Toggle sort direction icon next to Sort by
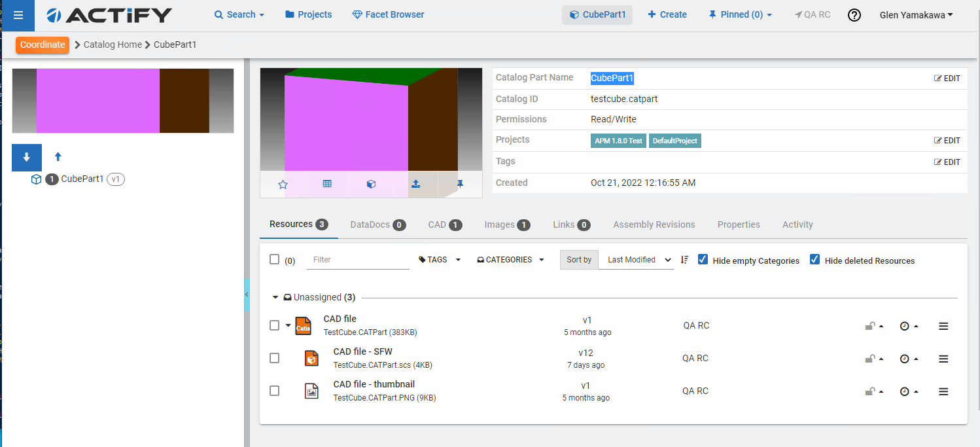Screen dimensions: 980x447 684,260
